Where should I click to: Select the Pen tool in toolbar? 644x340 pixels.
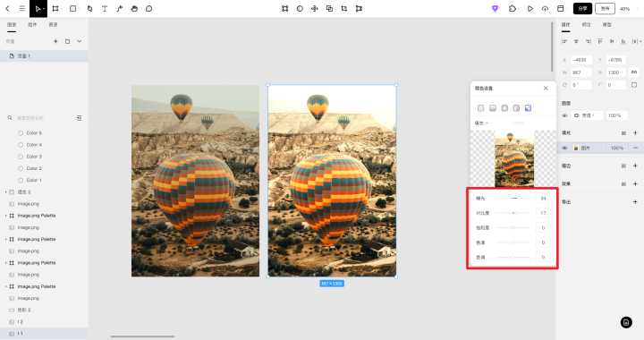(120, 9)
